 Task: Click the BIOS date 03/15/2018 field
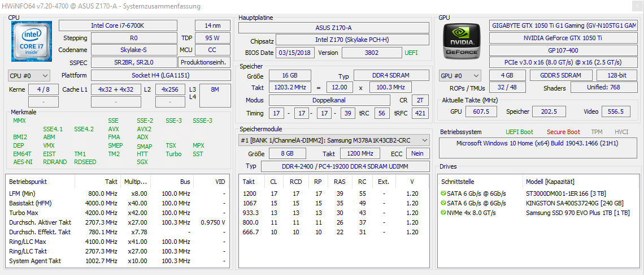coord(295,53)
